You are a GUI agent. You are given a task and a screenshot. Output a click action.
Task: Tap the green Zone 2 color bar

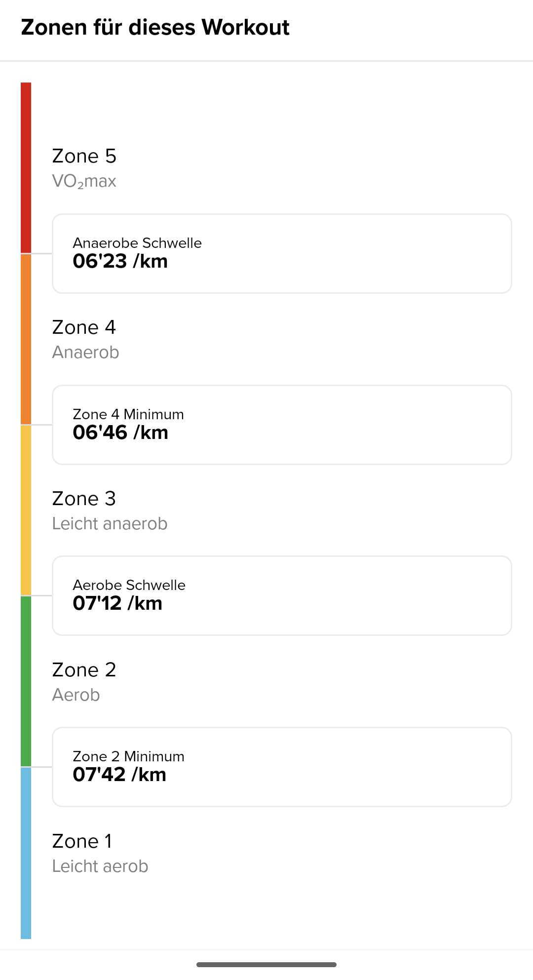(26, 681)
